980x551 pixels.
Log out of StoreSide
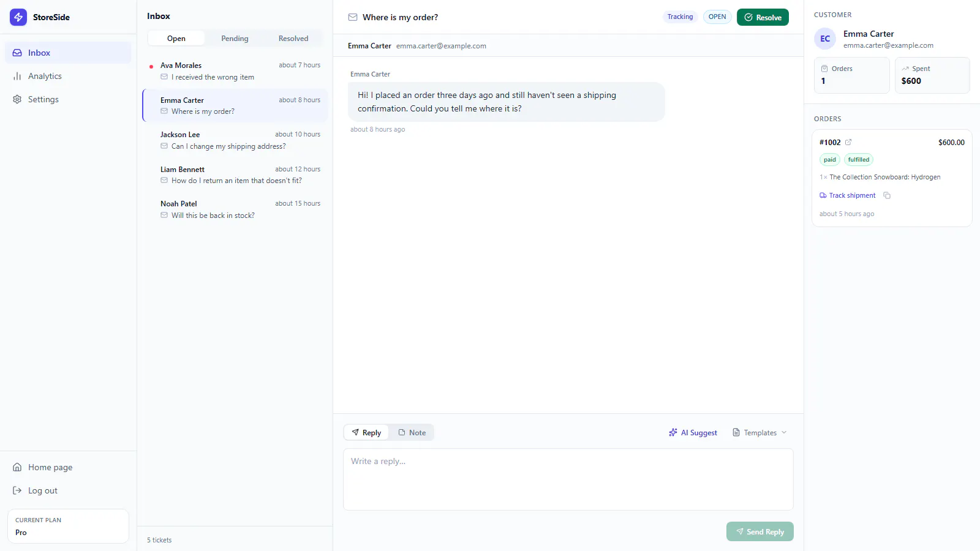(x=68, y=490)
